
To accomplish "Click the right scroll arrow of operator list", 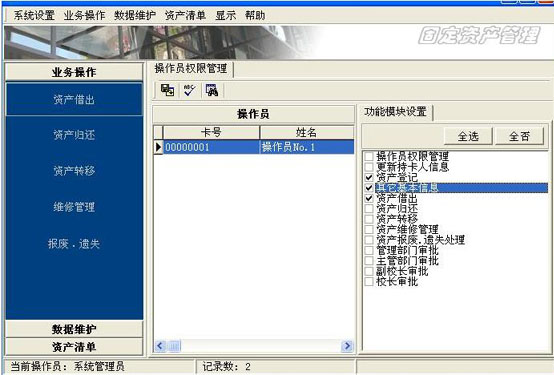I will (x=347, y=346).
